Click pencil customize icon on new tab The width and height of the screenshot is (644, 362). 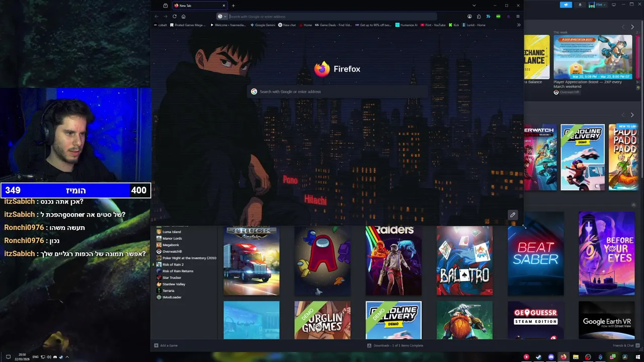[x=513, y=215]
